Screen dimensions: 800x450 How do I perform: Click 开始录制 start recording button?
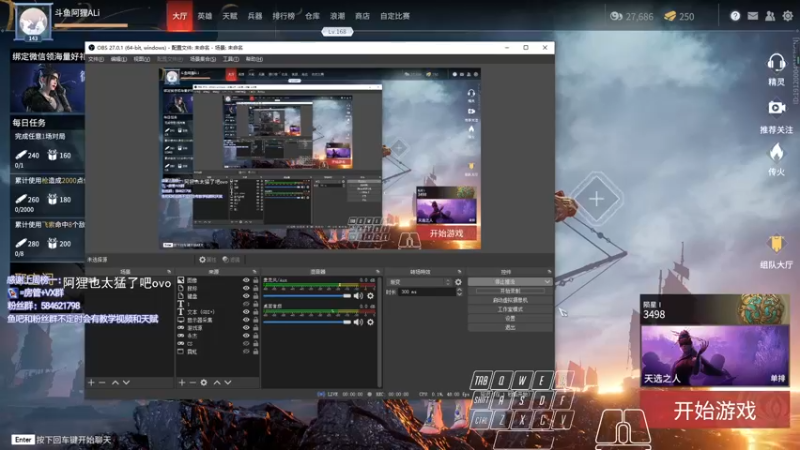pyautogui.click(x=510, y=291)
